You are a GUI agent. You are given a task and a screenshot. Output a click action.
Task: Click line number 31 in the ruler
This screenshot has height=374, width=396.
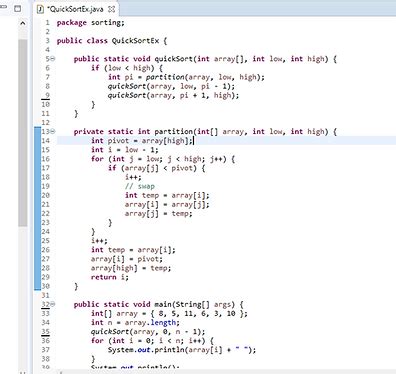(45, 295)
